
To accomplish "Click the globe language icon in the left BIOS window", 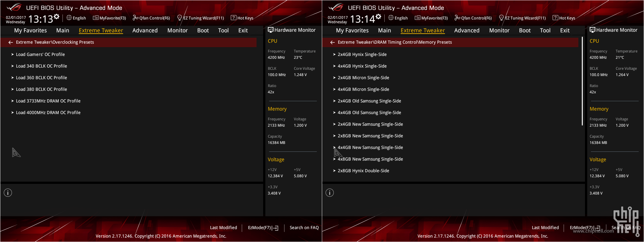I will pos(69,18).
